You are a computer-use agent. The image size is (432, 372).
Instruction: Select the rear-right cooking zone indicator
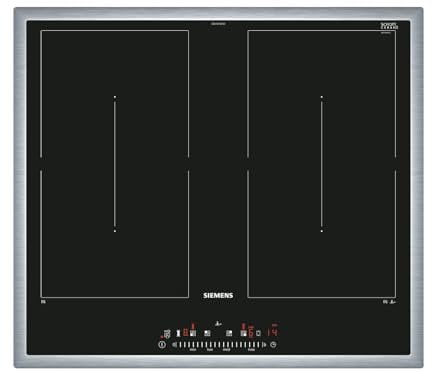[229, 333]
